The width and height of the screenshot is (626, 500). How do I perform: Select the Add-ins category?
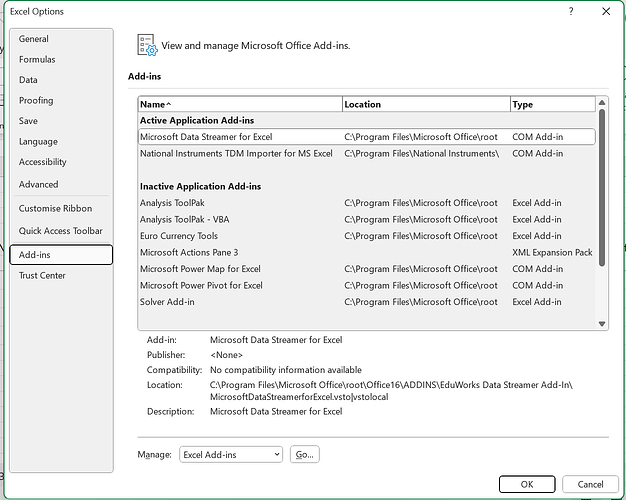[61, 255]
